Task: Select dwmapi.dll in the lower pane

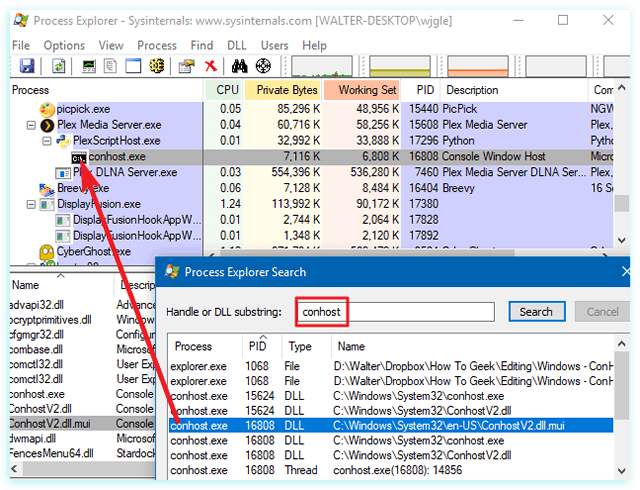Action: click(83, 439)
